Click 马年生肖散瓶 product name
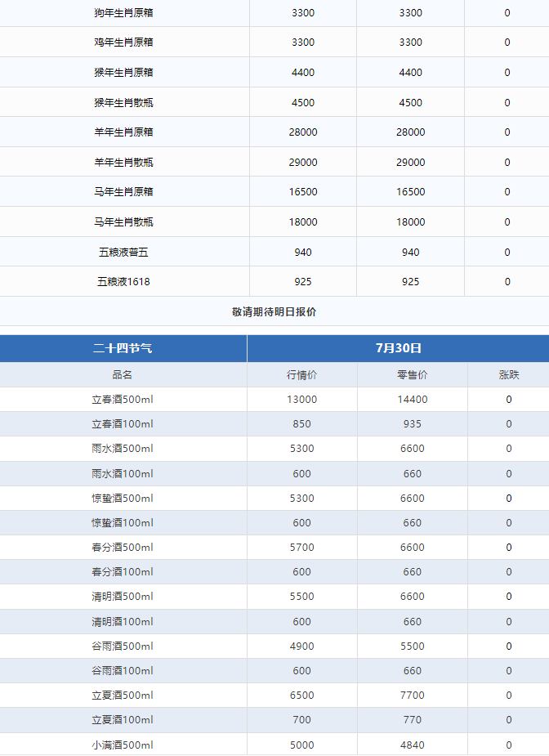This screenshot has height=756, width=549. (124, 222)
